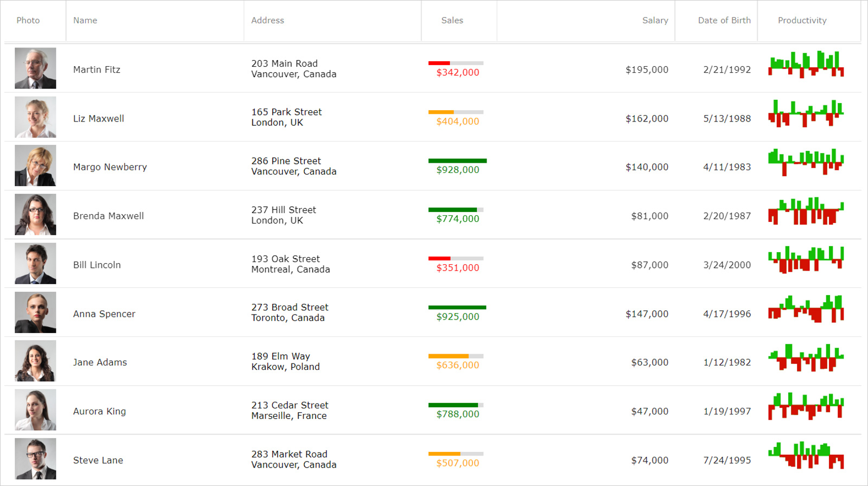Screen dimensions: 868x486
Task: Select the Aurora King name cell
Action: pos(99,411)
